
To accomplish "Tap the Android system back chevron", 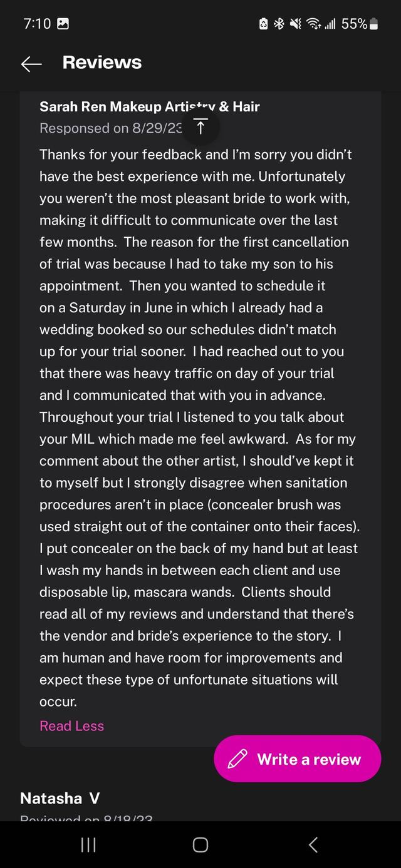I will click(x=313, y=845).
